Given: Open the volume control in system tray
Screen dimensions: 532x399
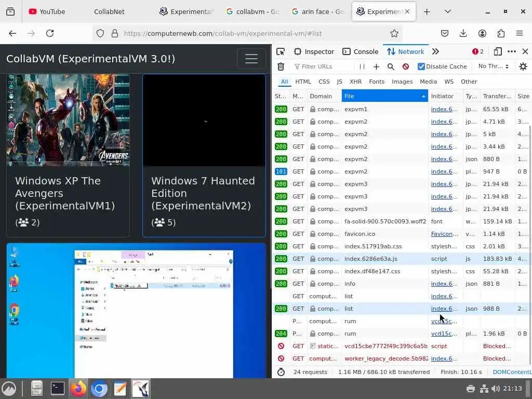Looking at the screenshot, I should (495, 389).
